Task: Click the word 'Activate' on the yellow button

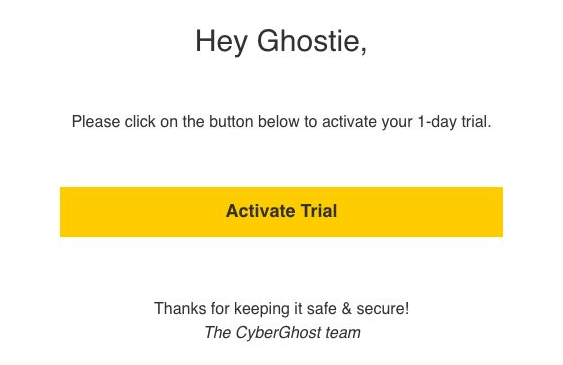Action: point(261,211)
